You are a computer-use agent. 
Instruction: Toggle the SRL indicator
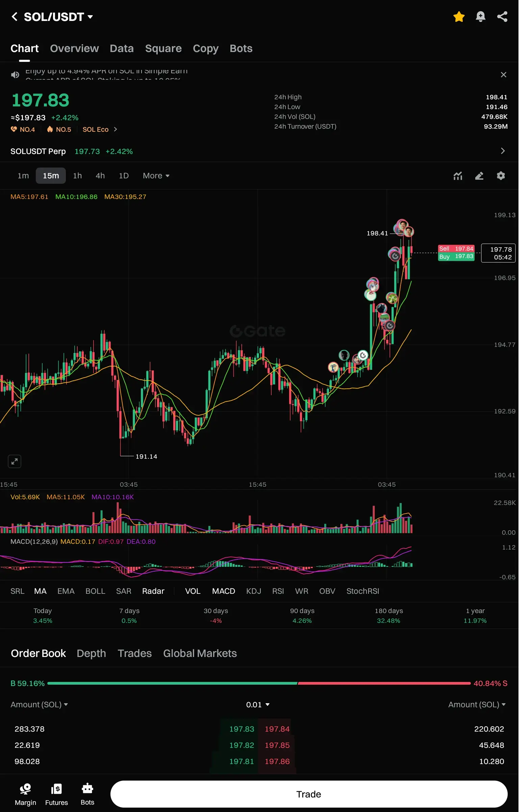(18, 591)
